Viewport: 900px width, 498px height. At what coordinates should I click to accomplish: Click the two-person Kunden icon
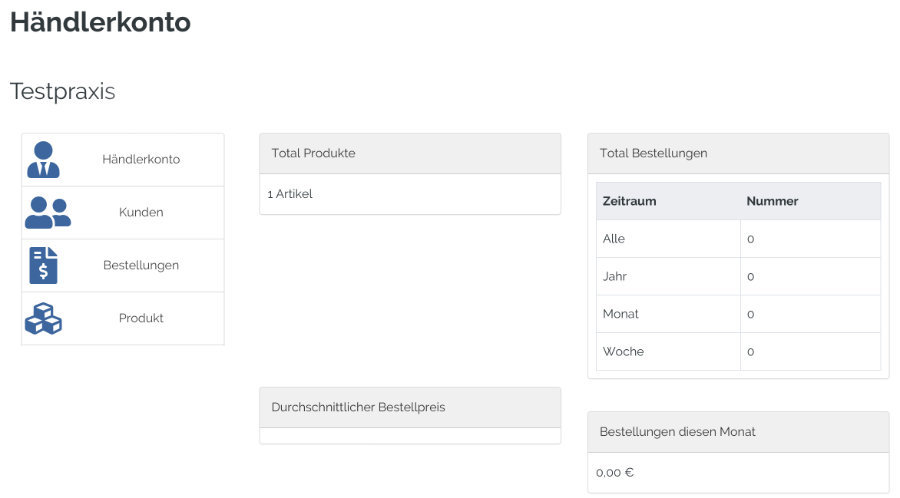[48, 213]
